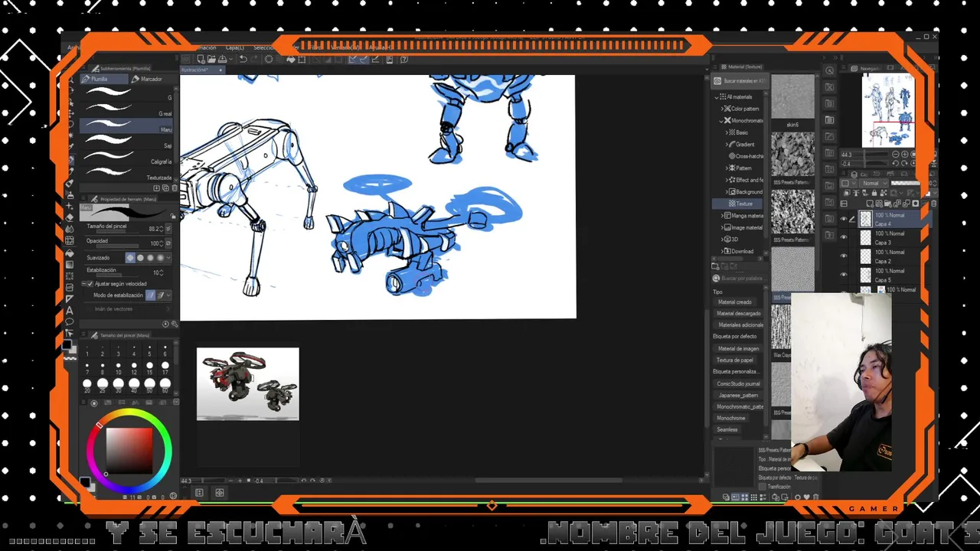
Task: Expand the Download material folder
Action: (x=723, y=251)
